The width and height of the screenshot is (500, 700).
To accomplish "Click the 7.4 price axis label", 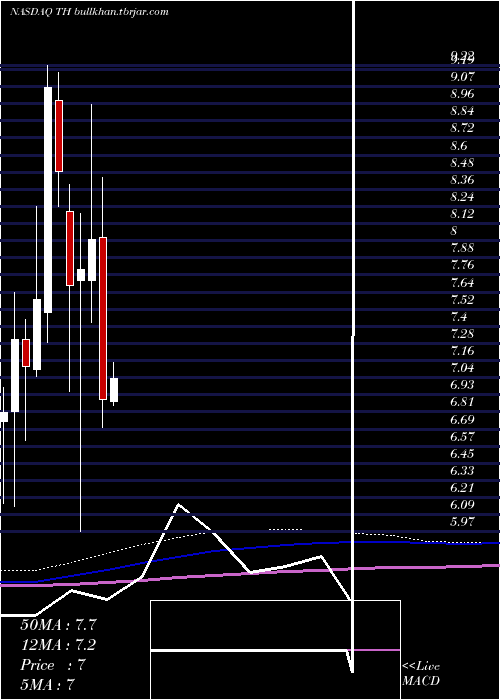I will click(459, 317).
